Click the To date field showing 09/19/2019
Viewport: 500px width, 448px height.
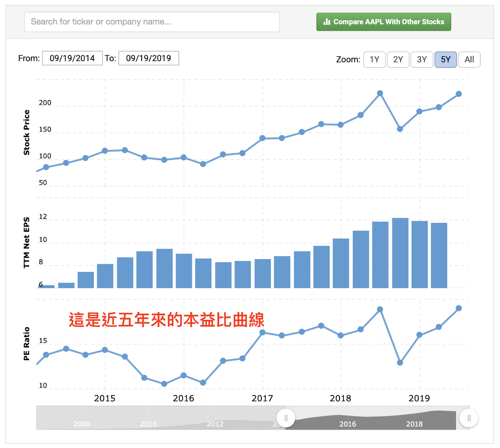[x=149, y=58]
